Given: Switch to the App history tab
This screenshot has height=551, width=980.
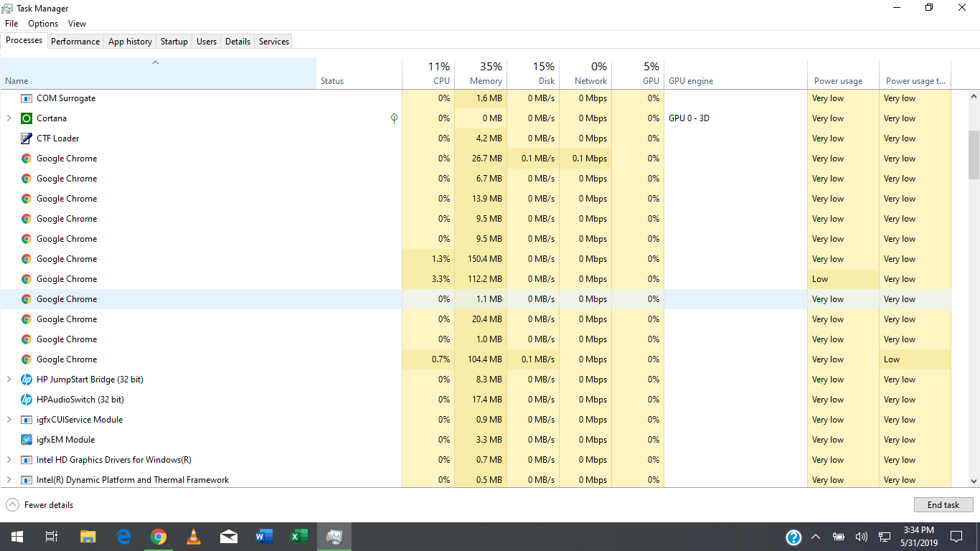Looking at the screenshot, I should click(130, 42).
